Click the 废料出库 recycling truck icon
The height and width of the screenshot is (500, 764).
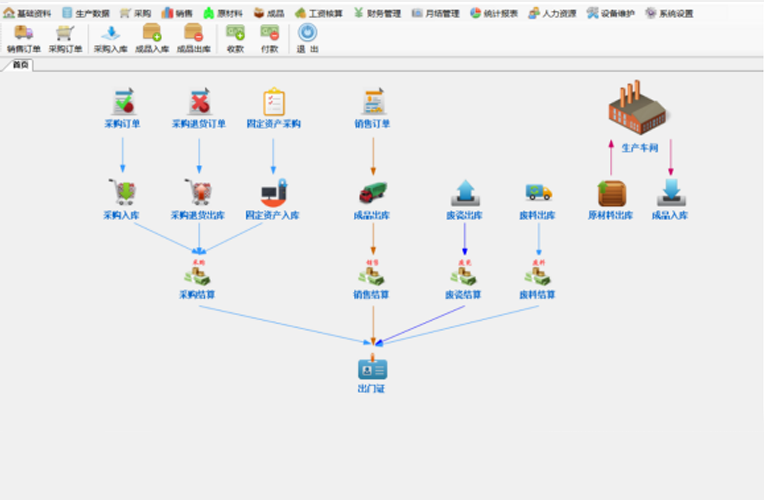538,191
